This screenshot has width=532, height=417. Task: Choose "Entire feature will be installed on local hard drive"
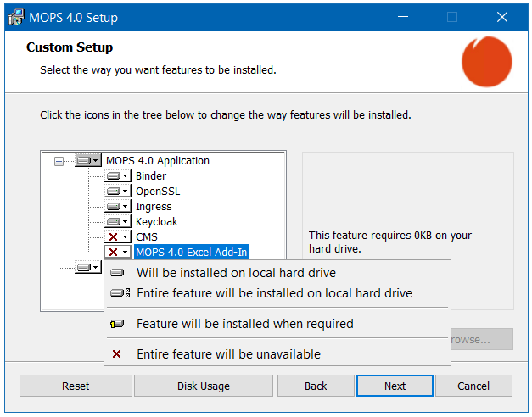click(274, 293)
